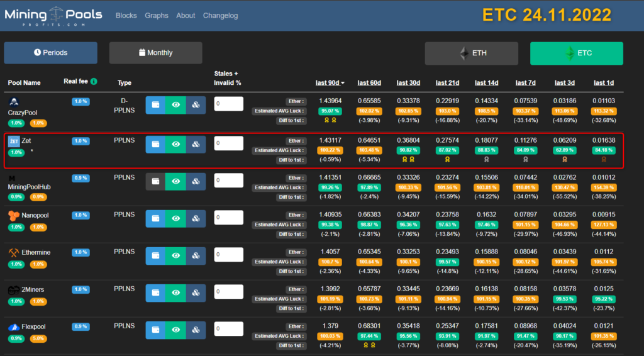Image resolution: width=644 pixels, height=356 pixels.
Task: Click the wallet icon for 2Miners
Action: [x=155, y=292]
